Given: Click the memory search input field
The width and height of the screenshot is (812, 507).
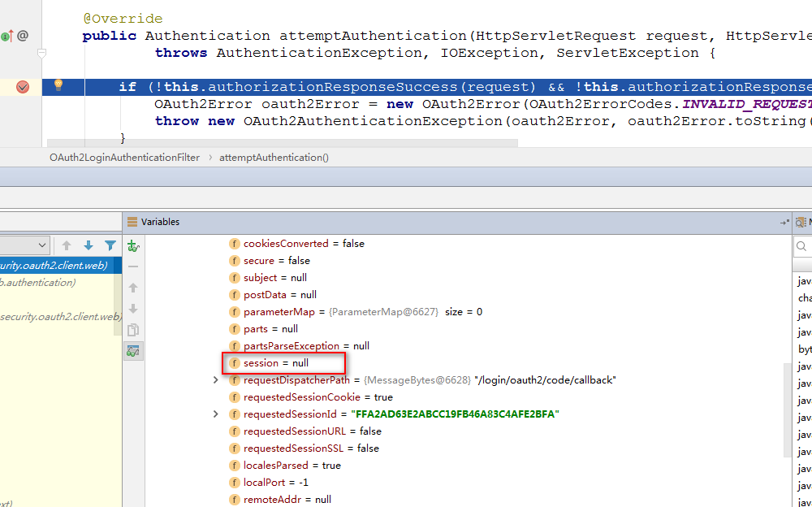Looking at the screenshot, I should [x=804, y=246].
